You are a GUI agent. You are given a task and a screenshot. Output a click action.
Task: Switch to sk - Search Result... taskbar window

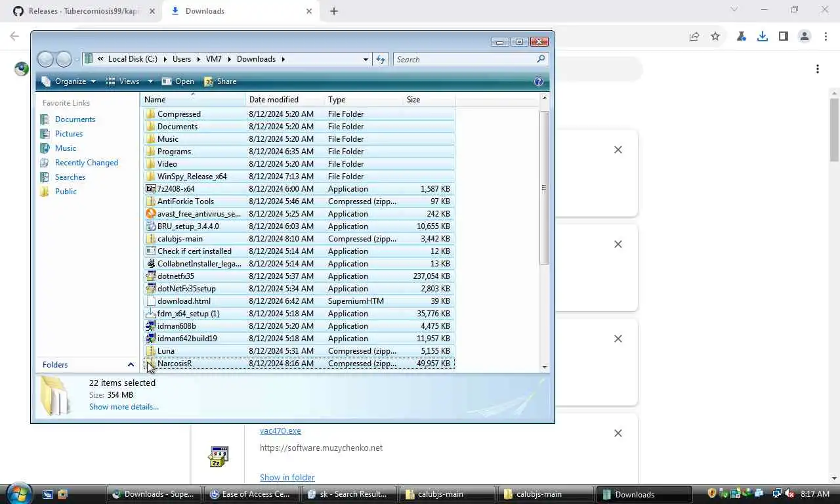point(350,494)
